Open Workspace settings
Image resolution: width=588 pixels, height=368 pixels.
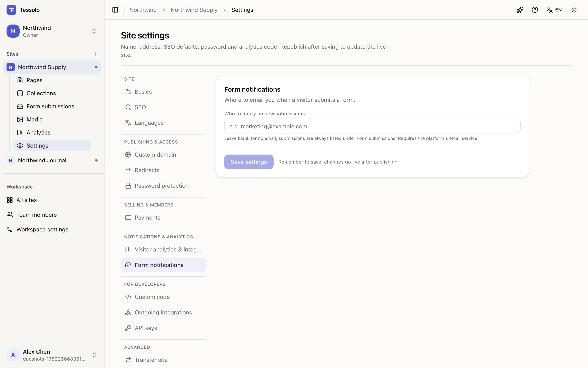coord(52,230)
